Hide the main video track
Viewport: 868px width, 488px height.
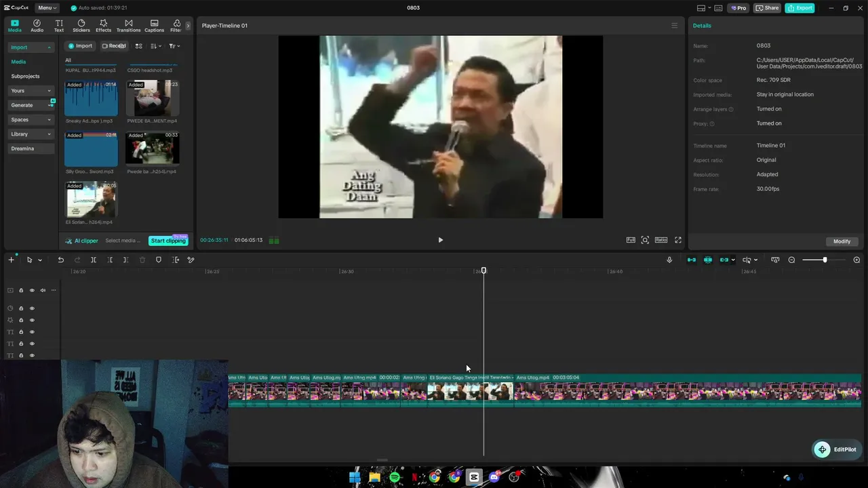(32, 290)
